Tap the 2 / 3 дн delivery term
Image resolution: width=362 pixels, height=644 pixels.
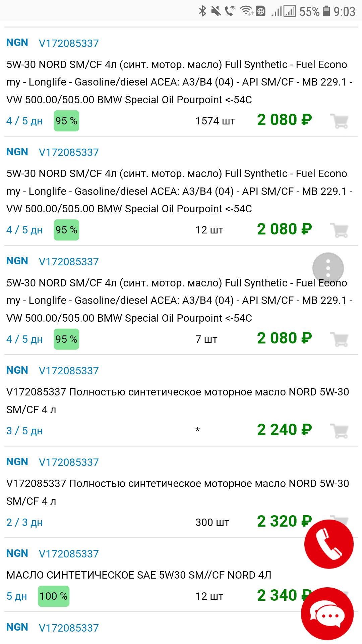[x=24, y=522]
